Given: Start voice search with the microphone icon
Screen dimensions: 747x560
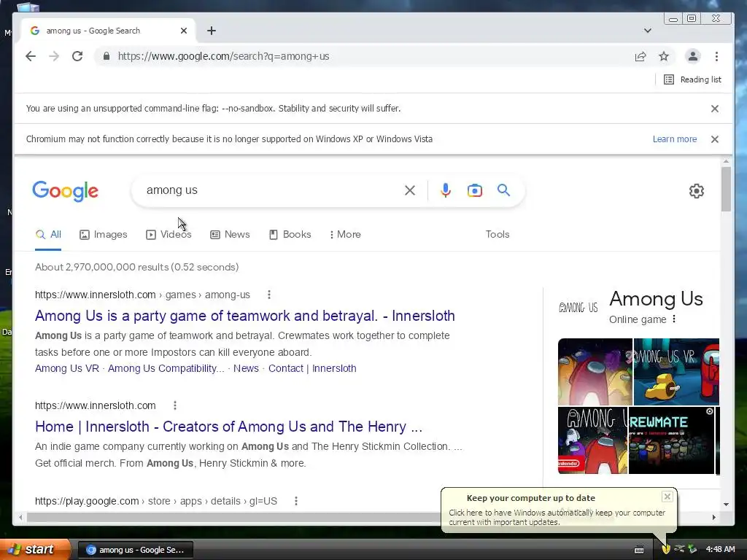Looking at the screenshot, I should [x=446, y=190].
